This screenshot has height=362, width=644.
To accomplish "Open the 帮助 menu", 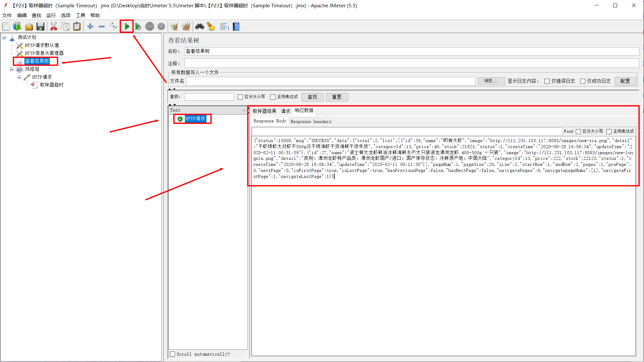I will coord(95,16).
